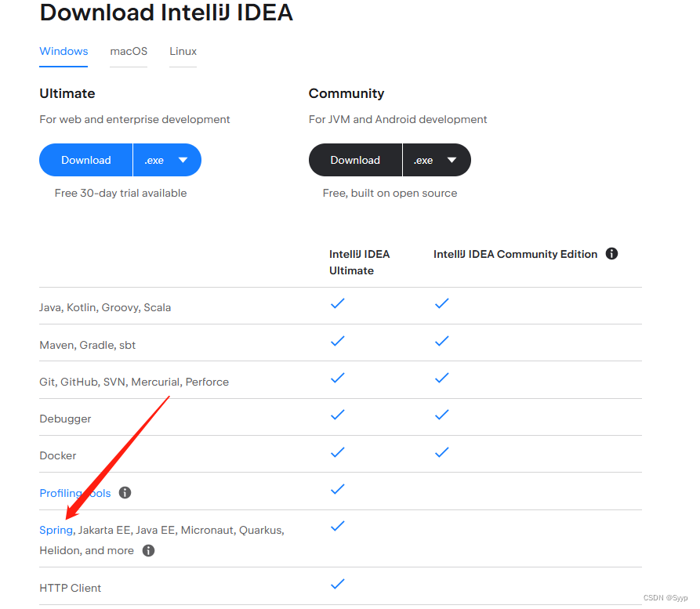Click the Community checkmark for Maven, Gradle row

click(441, 341)
